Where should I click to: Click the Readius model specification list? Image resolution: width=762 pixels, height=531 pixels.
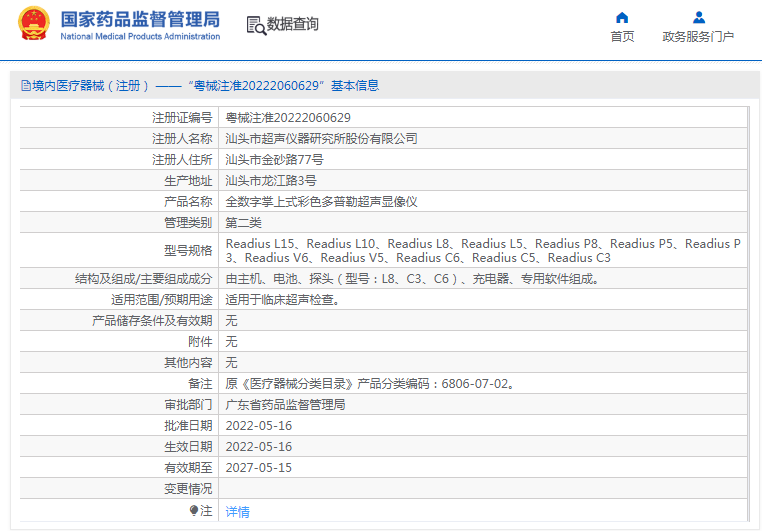483,250
